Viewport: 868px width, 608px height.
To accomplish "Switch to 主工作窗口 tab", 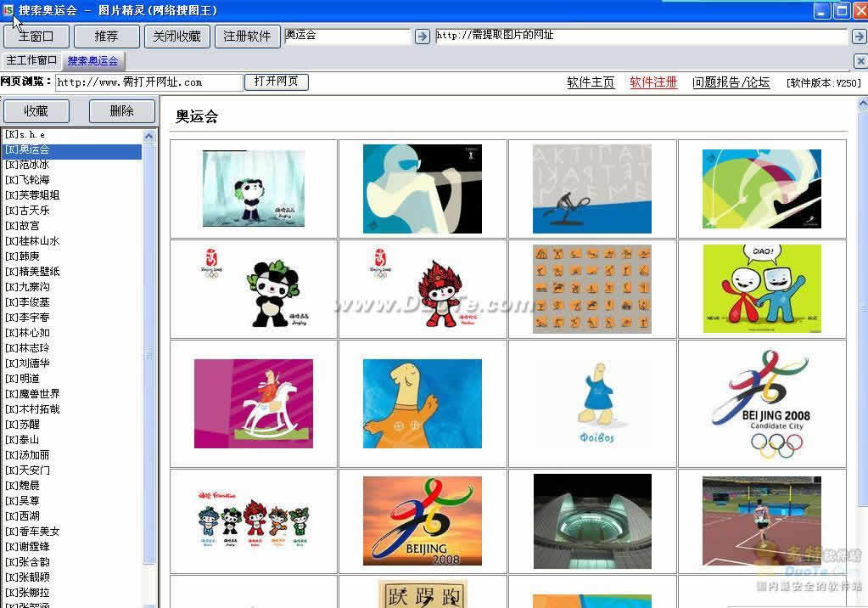I will [32, 60].
